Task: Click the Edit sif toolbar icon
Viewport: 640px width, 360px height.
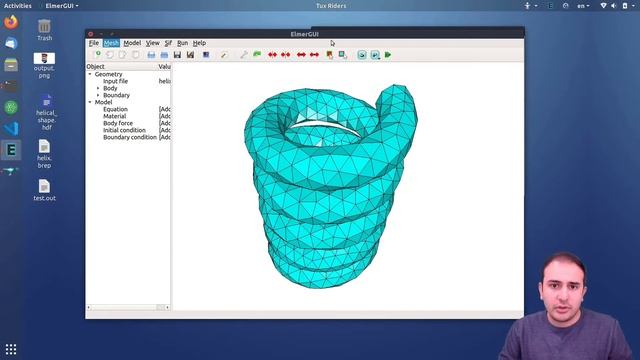Action: 375,55
